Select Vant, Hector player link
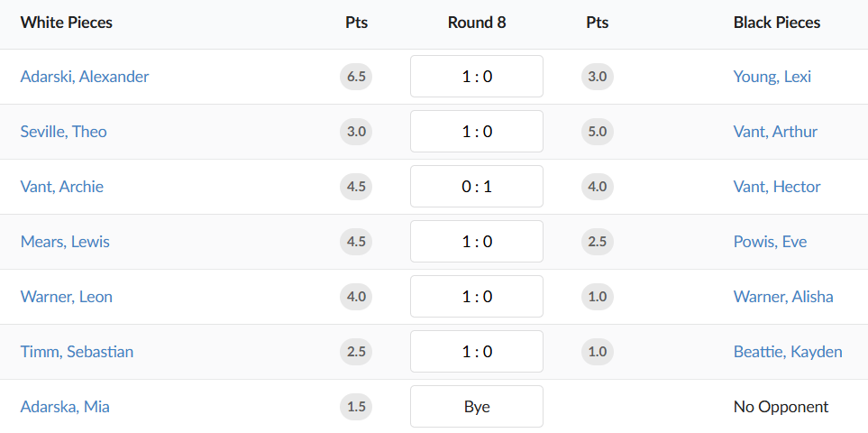 (777, 187)
